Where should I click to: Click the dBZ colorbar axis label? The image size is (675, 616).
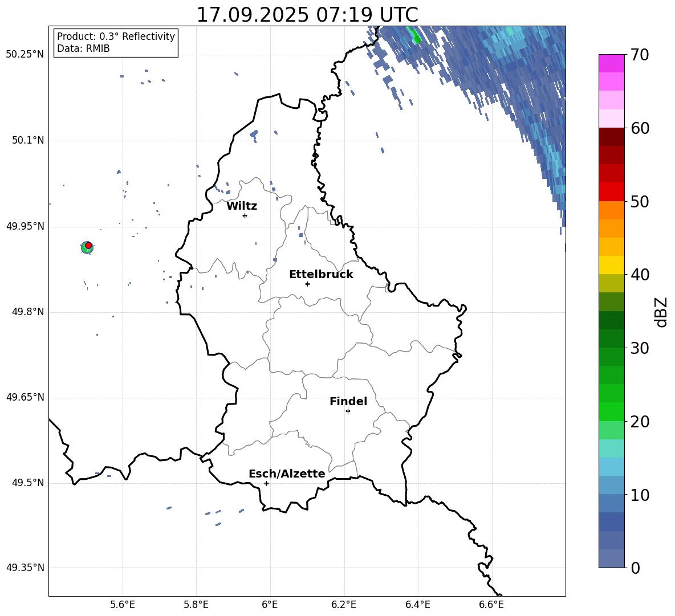661,312
